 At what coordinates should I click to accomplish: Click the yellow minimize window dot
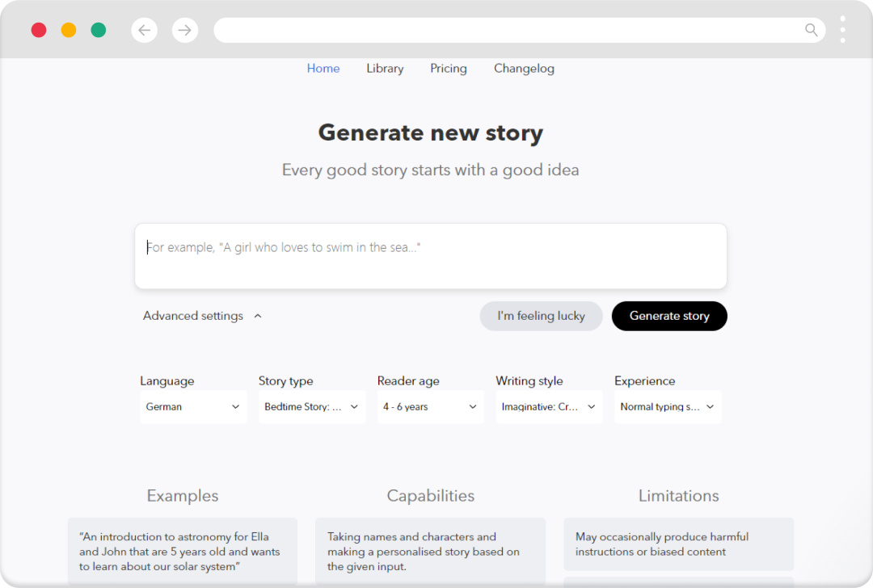click(69, 31)
